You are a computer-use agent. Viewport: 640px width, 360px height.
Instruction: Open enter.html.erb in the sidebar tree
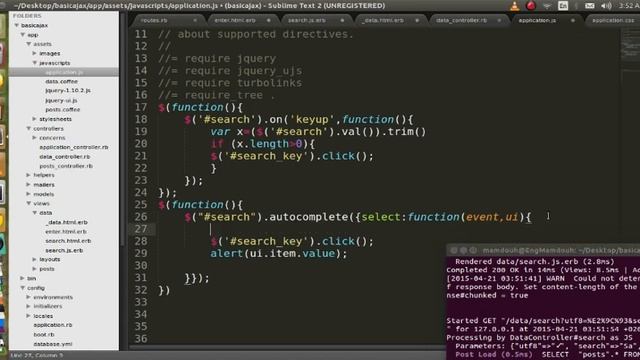pyautogui.click(x=66, y=232)
